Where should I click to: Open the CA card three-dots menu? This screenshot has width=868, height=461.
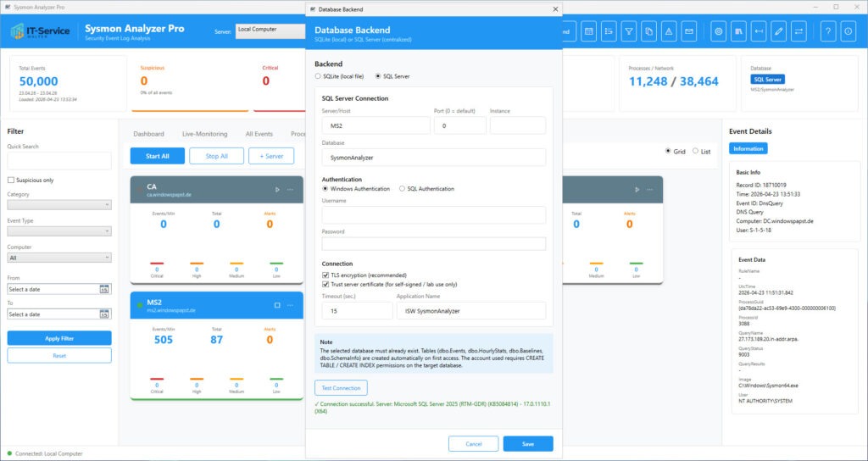[x=290, y=190]
